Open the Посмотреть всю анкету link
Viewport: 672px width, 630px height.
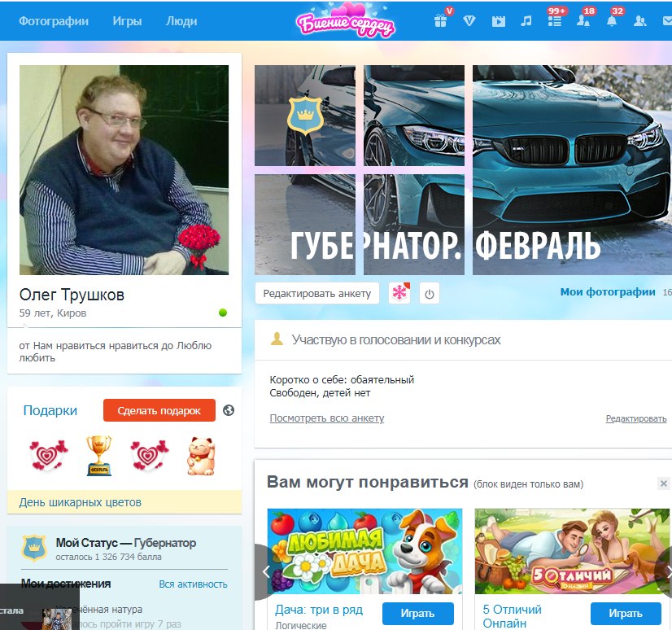[x=326, y=418]
